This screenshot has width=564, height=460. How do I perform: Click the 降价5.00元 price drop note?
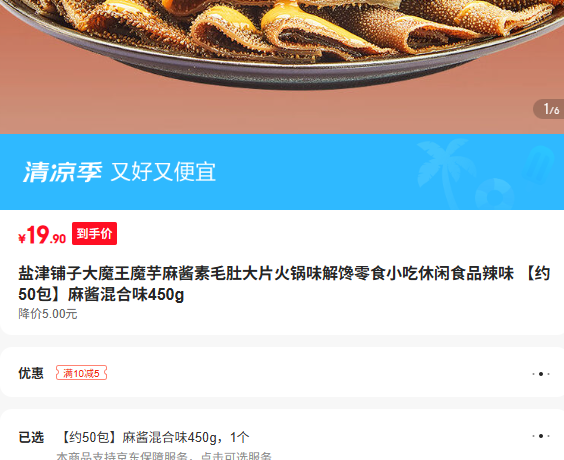pyautogui.click(x=48, y=314)
